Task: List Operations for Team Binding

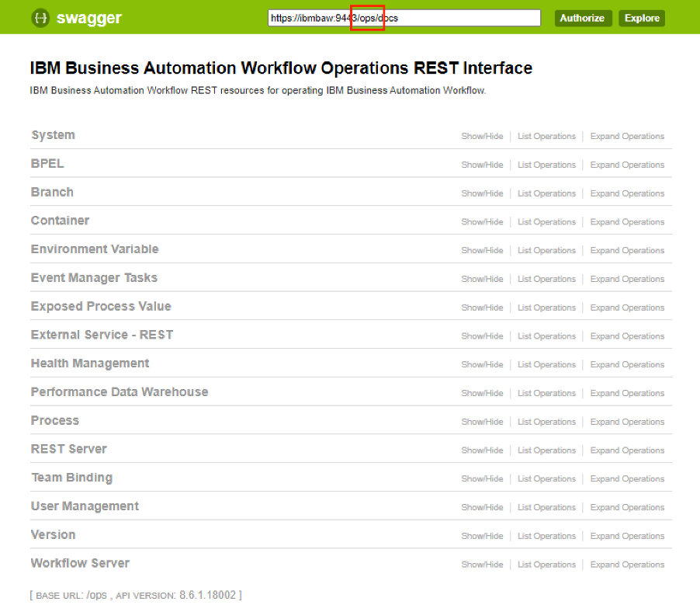Action: pos(547,479)
